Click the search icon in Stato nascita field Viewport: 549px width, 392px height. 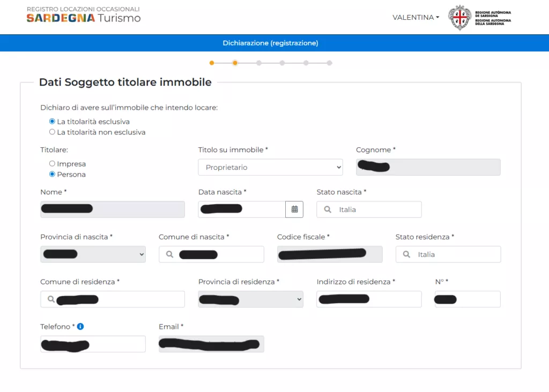tap(327, 209)
